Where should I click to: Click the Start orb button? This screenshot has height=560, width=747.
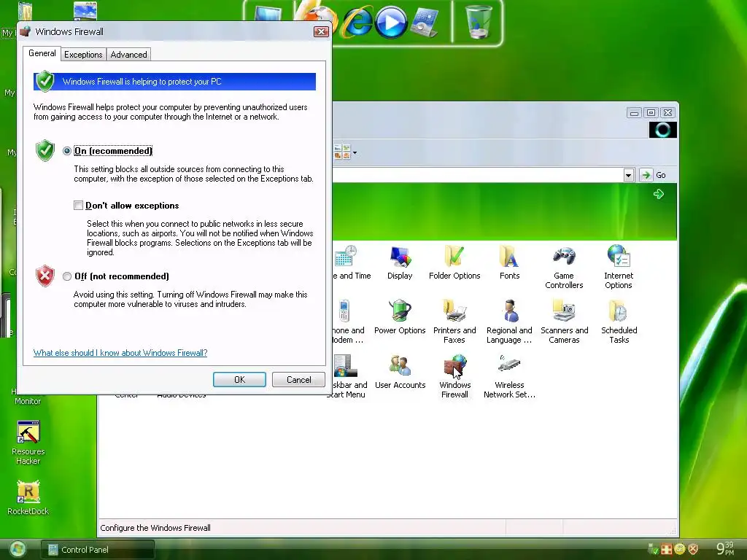tap(18, 549)
